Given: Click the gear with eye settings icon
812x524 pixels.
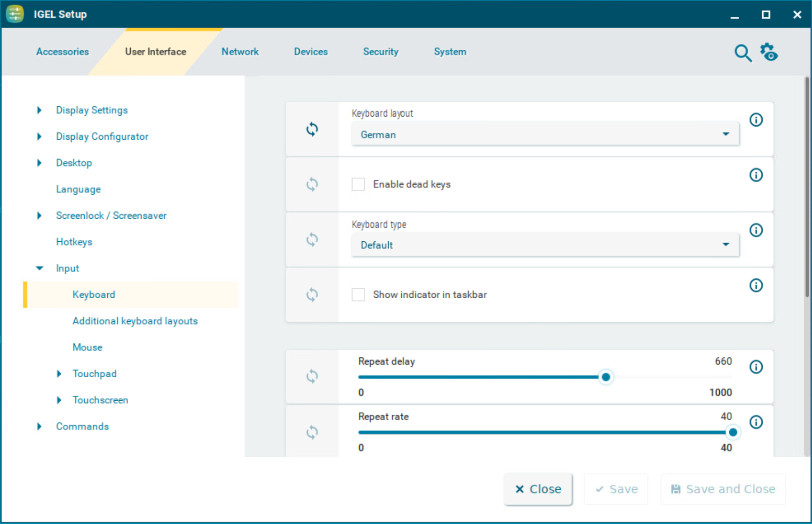Looking at the screenshot, I should click(x=769, y=52).
